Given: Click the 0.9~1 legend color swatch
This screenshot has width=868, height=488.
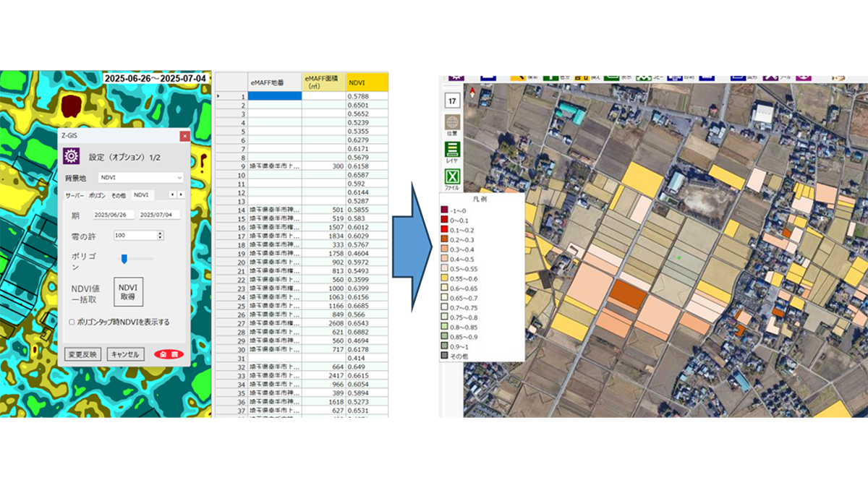Looking at the screenshot, I should click(445, 346).
